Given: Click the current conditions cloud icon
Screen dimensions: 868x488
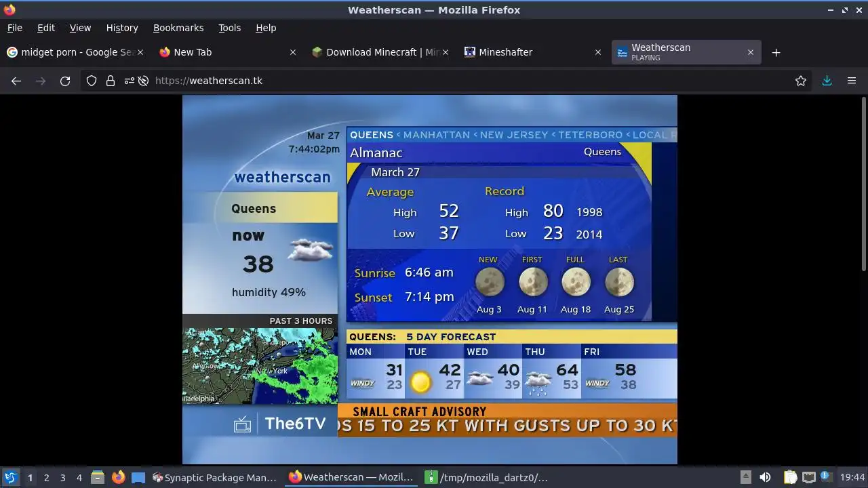Looking at the screenshot, I should coord(311,249).
